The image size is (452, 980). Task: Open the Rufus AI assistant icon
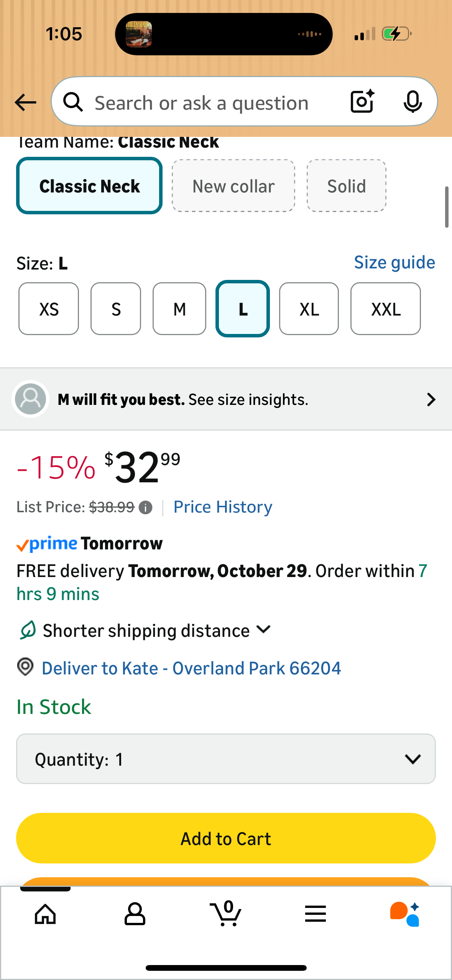click(x=405, y=914)
